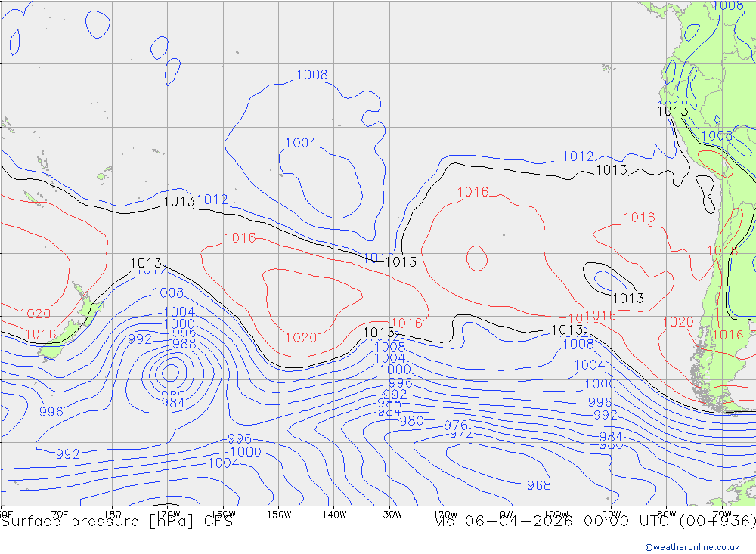Click the 180 longitude label

tap(113, 515)
